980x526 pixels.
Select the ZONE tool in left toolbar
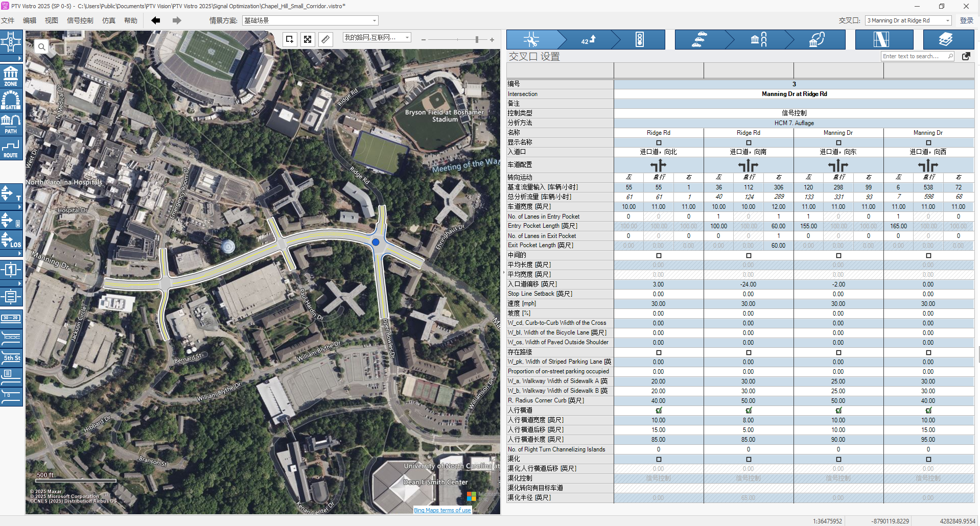point(11,76)
